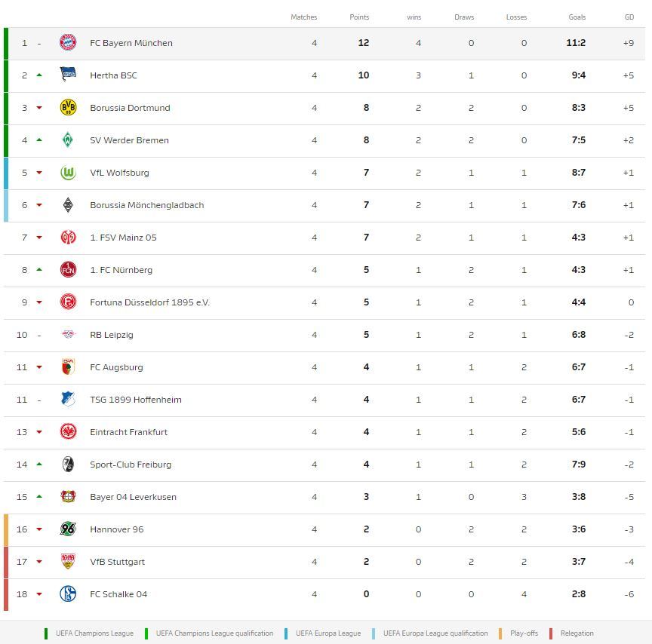The height and width of the screenshot is (644, 652).
Task: Click the UEFA Europa League blue legend swatch
Action: coord(287,633)
